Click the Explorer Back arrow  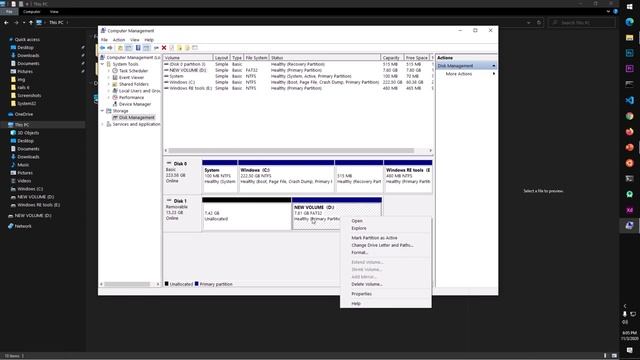point(6,23)
